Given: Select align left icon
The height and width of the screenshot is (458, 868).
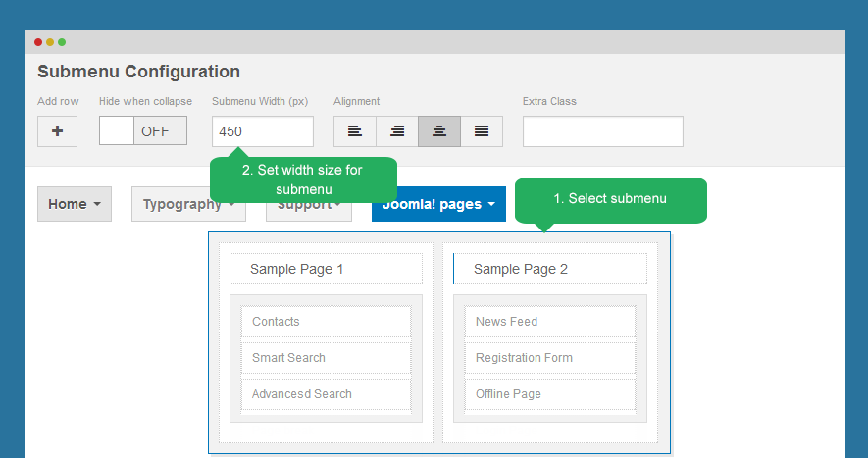Looking at the screenshot, I should click(354, 131).
